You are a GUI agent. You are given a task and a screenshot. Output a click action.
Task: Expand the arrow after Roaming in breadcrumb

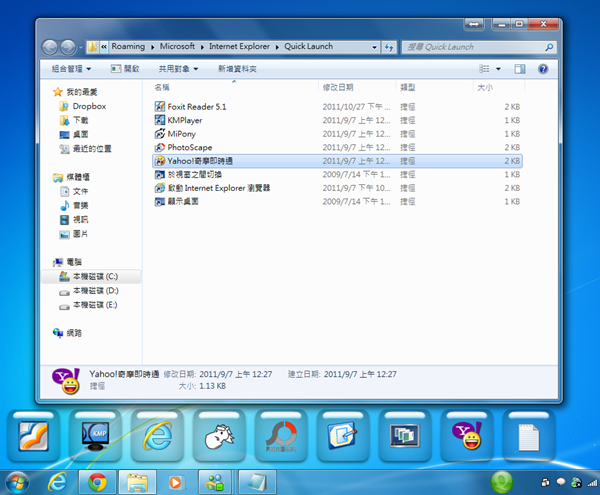click(x=152, y=47)
